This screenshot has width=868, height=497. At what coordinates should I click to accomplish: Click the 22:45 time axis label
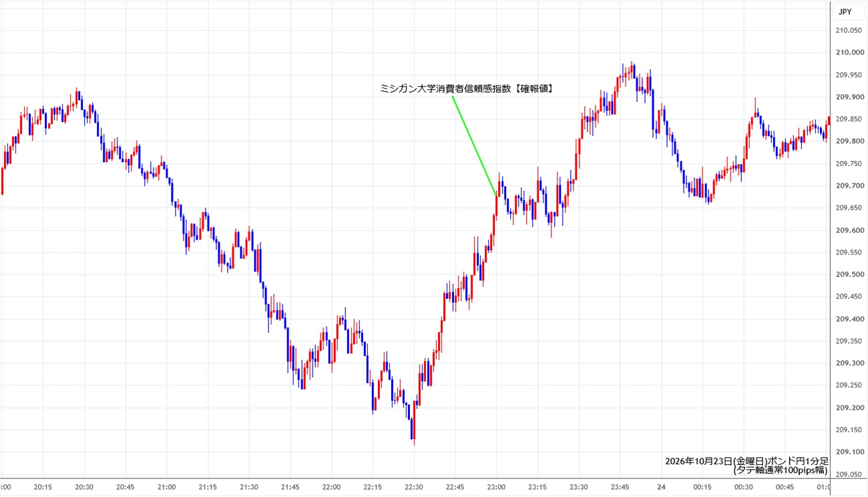click(455, 488)
